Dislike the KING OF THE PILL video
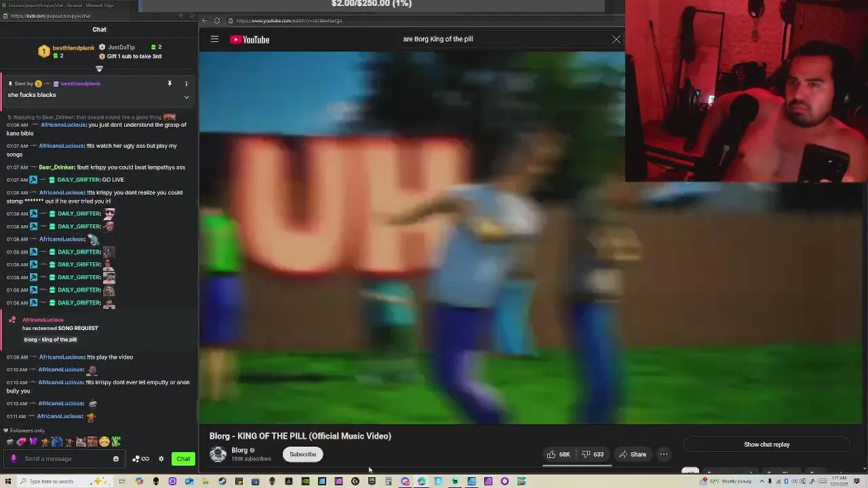The height and width of the screenshot is (488, 868). click(x=593, y=454)
